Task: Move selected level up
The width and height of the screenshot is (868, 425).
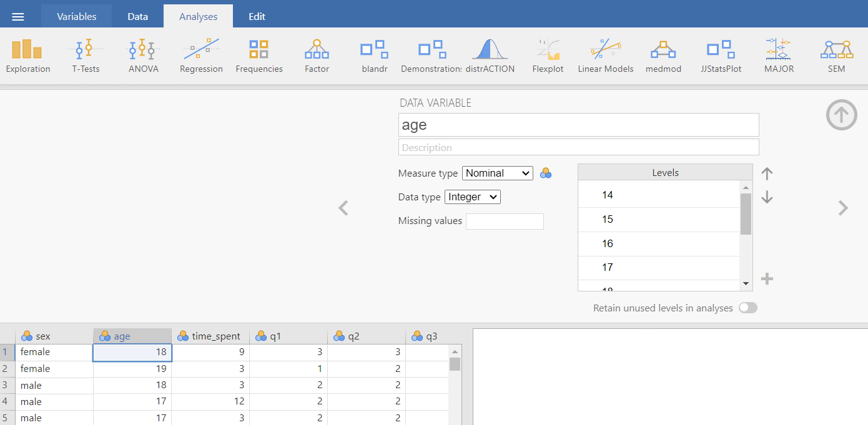Action: 767,174
